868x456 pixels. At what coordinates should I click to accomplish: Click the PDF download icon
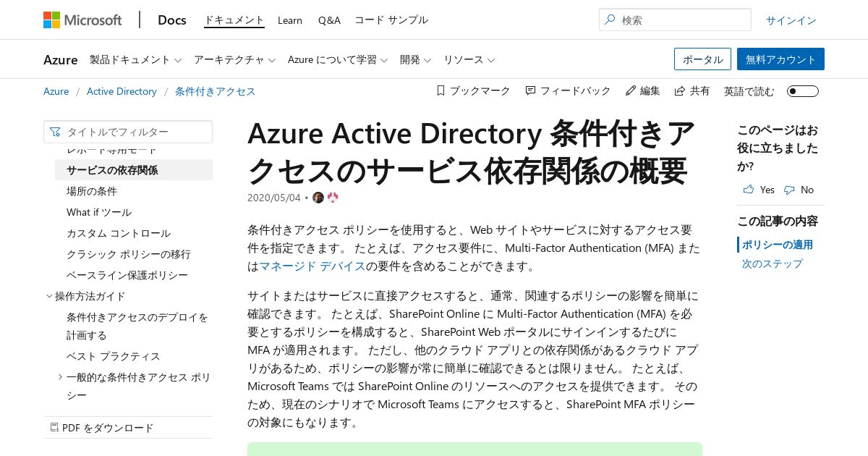54,428
